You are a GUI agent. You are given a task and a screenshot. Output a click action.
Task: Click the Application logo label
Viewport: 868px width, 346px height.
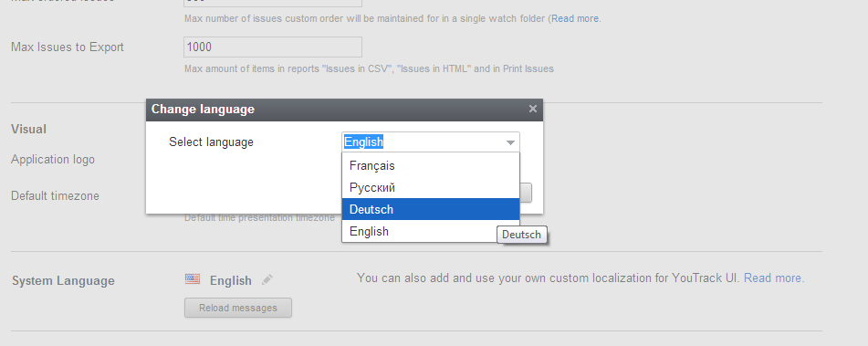point(53,160)
